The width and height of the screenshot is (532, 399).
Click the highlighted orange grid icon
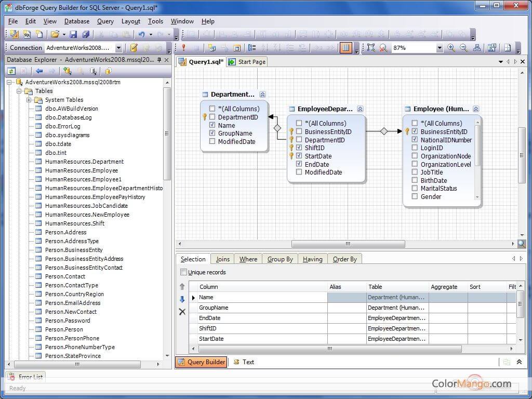pos(345,48)
